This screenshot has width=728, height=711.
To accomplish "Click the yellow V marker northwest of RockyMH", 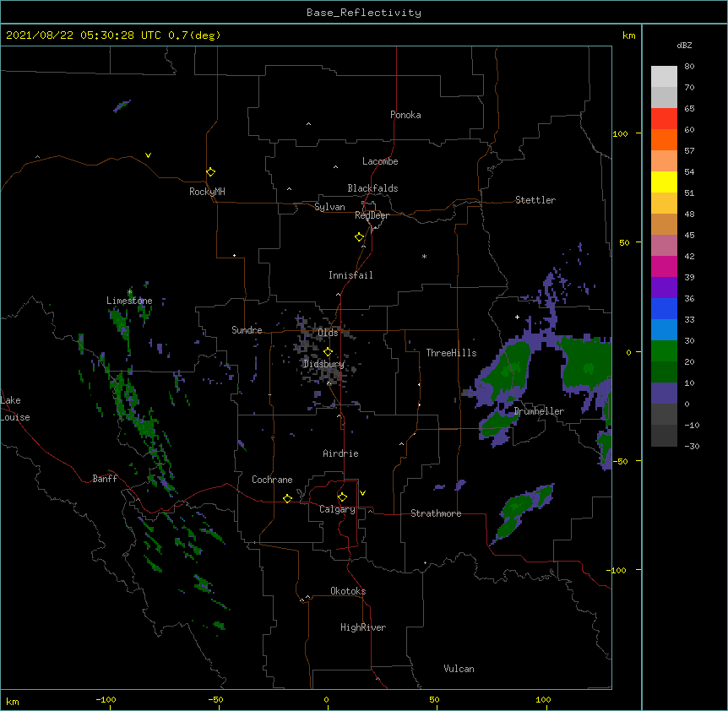I will [148, 155].
